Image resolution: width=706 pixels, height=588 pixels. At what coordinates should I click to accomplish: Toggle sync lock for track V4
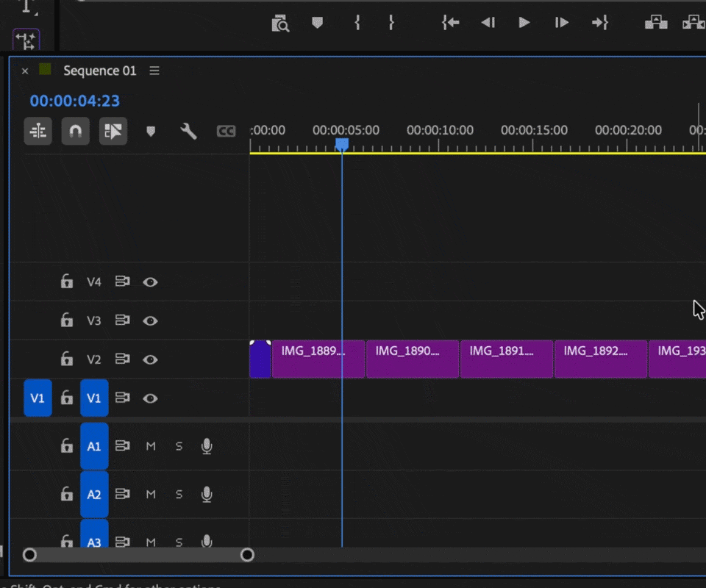[x=123, y=282]
